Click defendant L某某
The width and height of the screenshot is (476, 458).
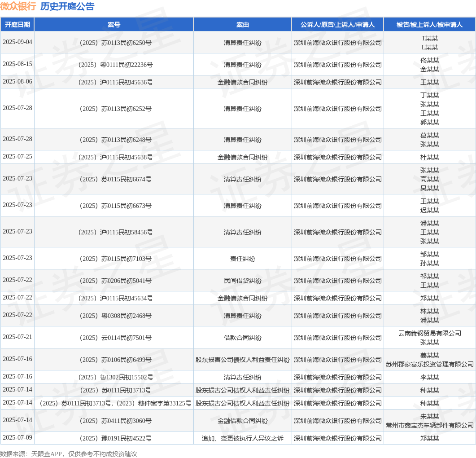click(429, 48)
